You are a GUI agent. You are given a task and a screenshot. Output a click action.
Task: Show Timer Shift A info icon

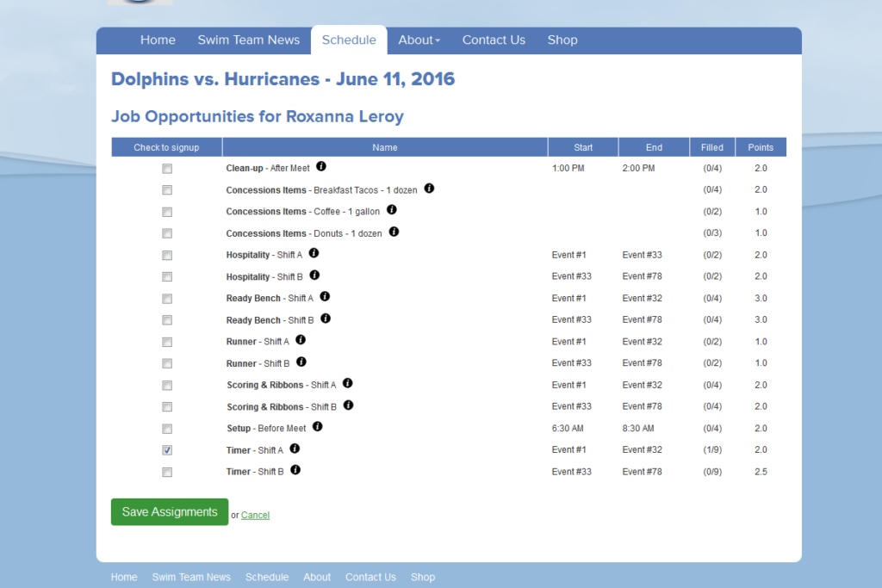(x=295, y=449)
